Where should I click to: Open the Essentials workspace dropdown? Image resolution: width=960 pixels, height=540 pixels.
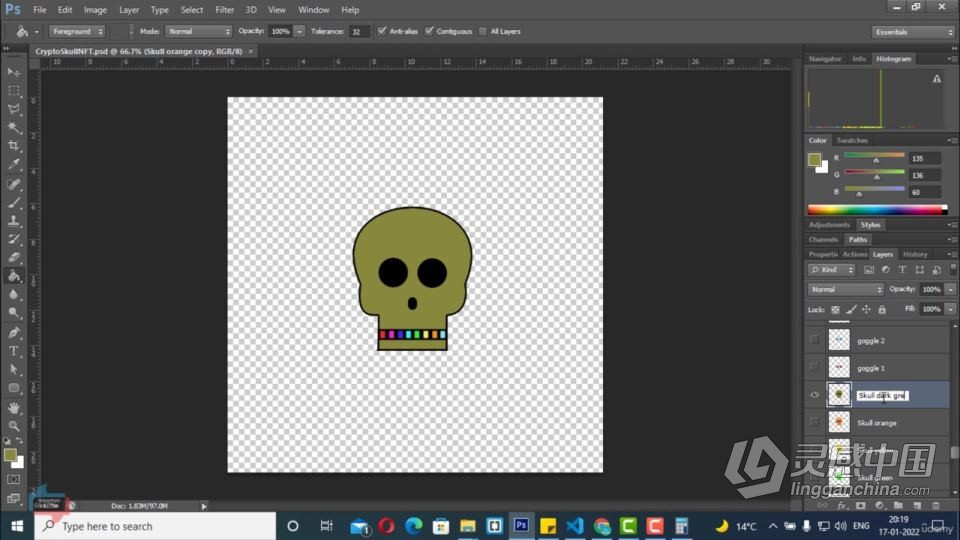(x=913, y=32)
